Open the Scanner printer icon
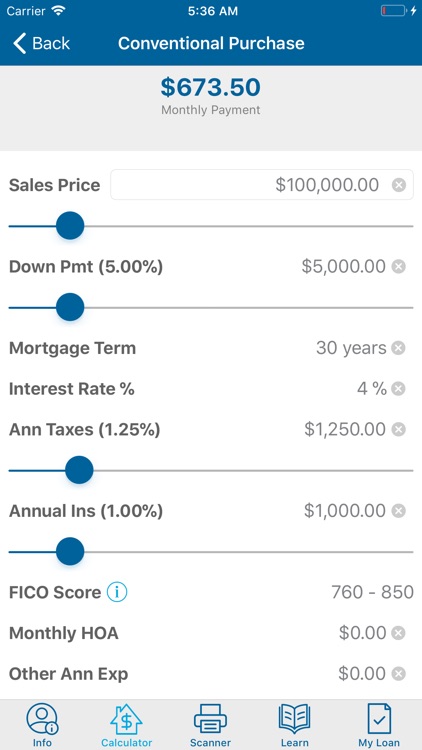This screenshot has height=750, width=422. click(x=210, y=719)
